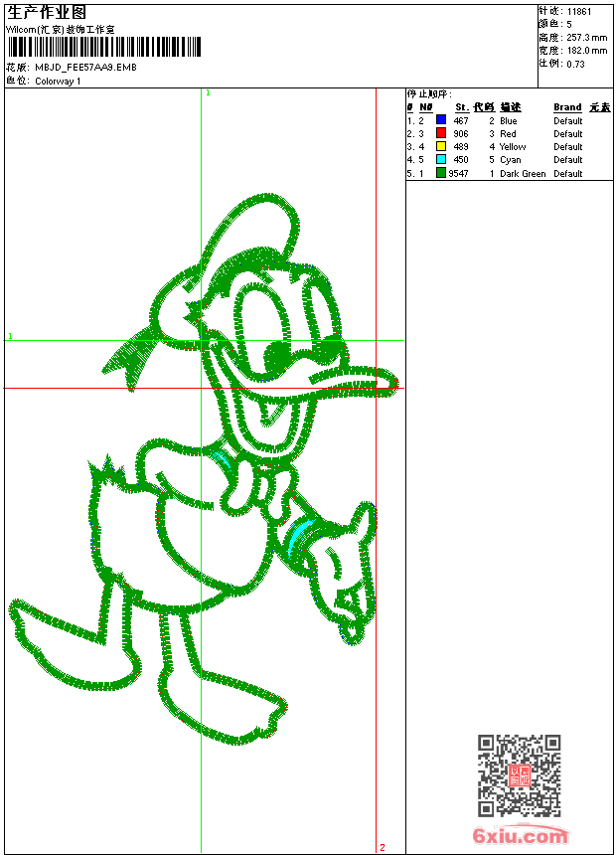Click the 'Yellow' description label
The width and height of the screenshot is (616, 855).
(513, 147)
